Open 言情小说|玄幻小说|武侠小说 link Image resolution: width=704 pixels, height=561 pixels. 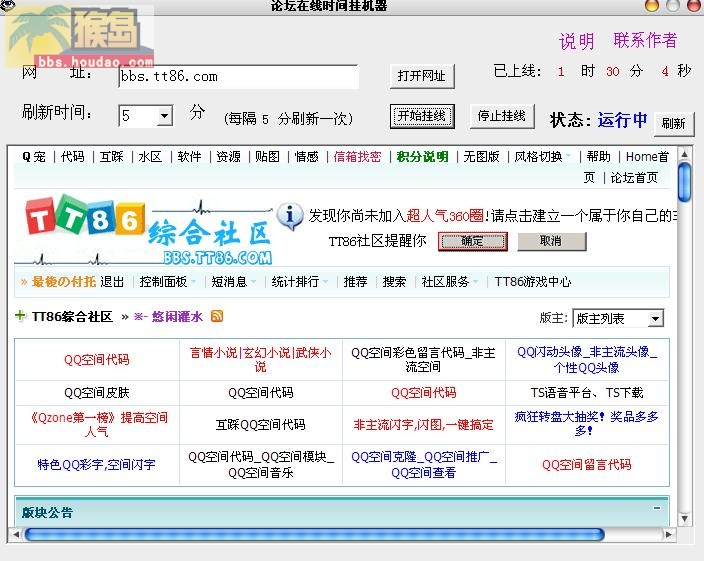(260, 360)
